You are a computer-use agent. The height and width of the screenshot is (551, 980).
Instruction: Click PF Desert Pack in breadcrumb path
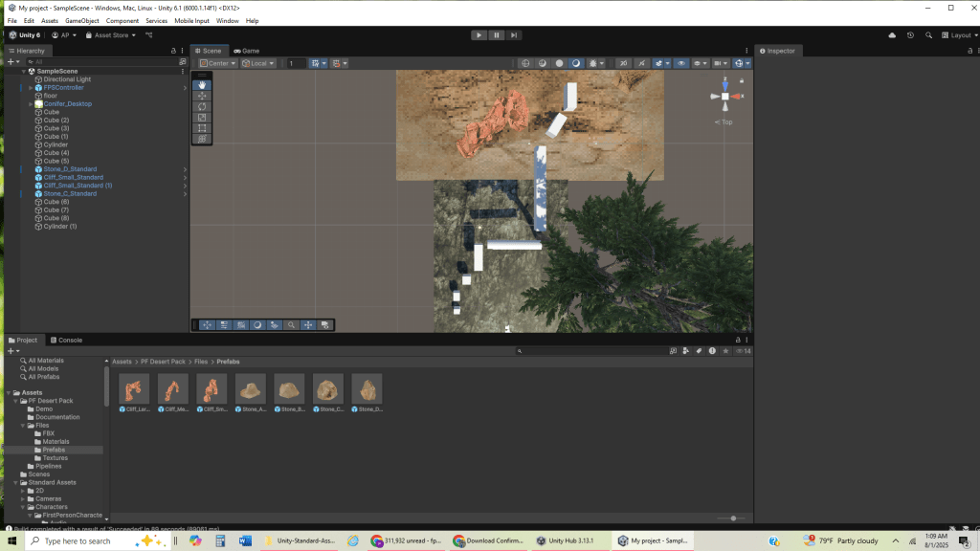click(165, 362)
